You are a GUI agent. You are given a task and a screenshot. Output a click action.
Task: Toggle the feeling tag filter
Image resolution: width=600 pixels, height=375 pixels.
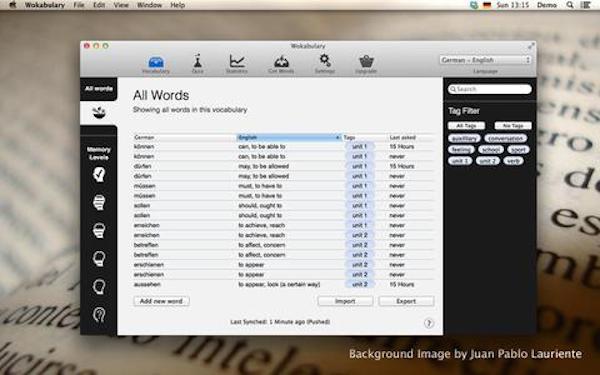point(461,150)
